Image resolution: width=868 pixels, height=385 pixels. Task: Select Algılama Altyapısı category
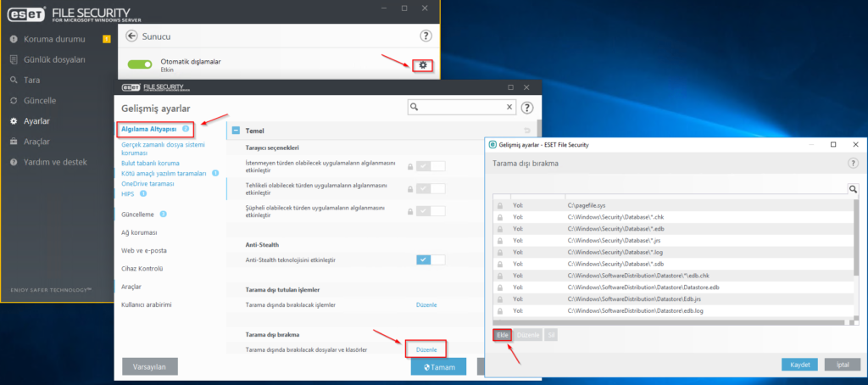pos(148,129)
